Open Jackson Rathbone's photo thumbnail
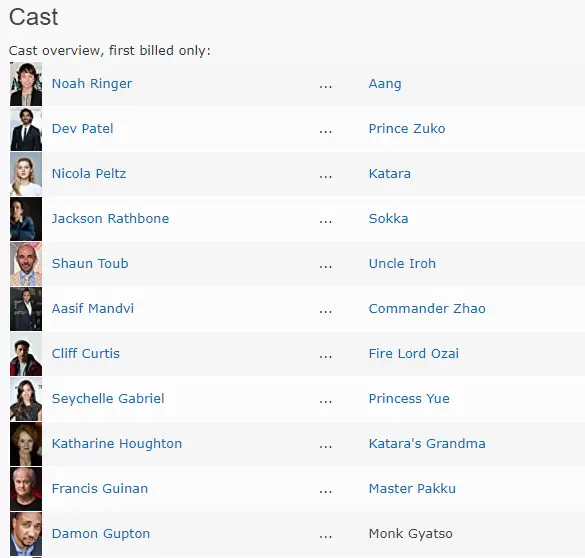This screenshot has height=558, width=585. coord(26,219)
